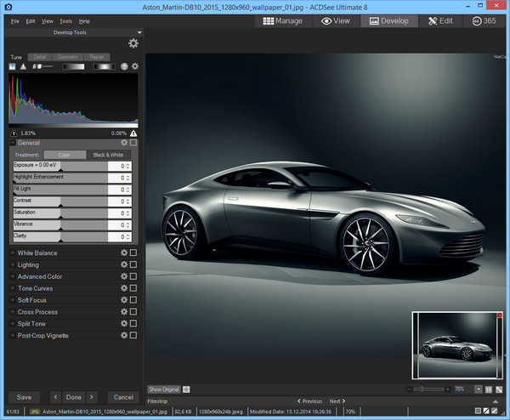This screenshot has height=420, width=510.
Task: Switch to the Geometry tab
Action: (66, 57)
